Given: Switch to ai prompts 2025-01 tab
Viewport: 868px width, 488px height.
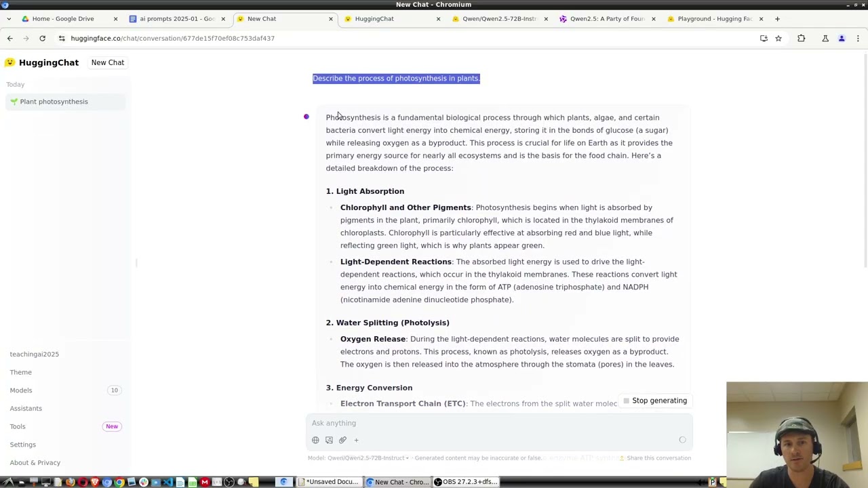Looking at the screenshot, I should [176, 19].
